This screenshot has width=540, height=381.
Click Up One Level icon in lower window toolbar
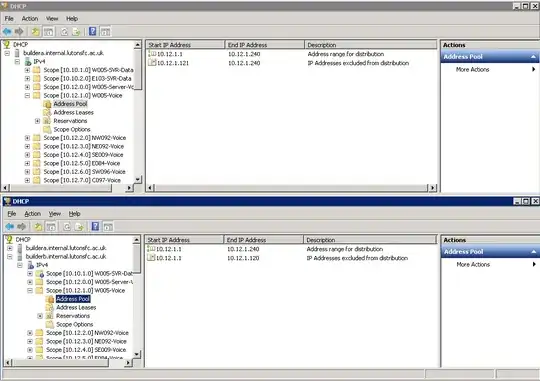38,227
